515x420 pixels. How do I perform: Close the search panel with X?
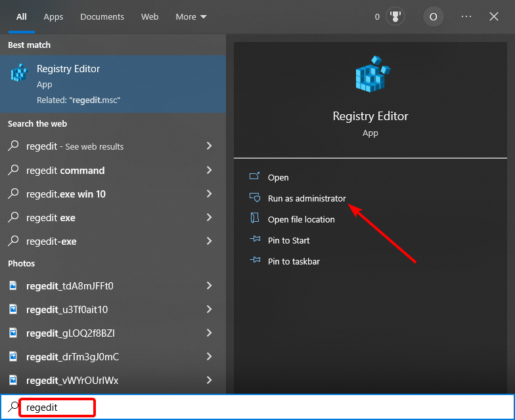[494, 16]
